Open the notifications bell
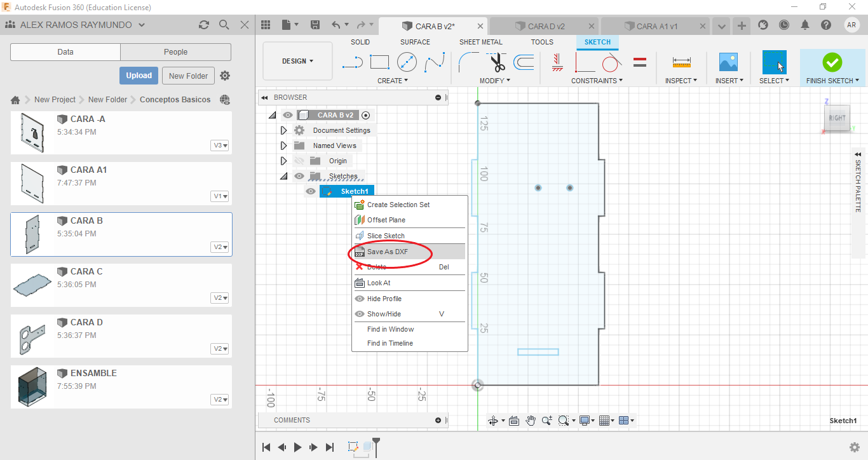Image resolution: width=868 pixels, height=460 pixels. [805, 25]
